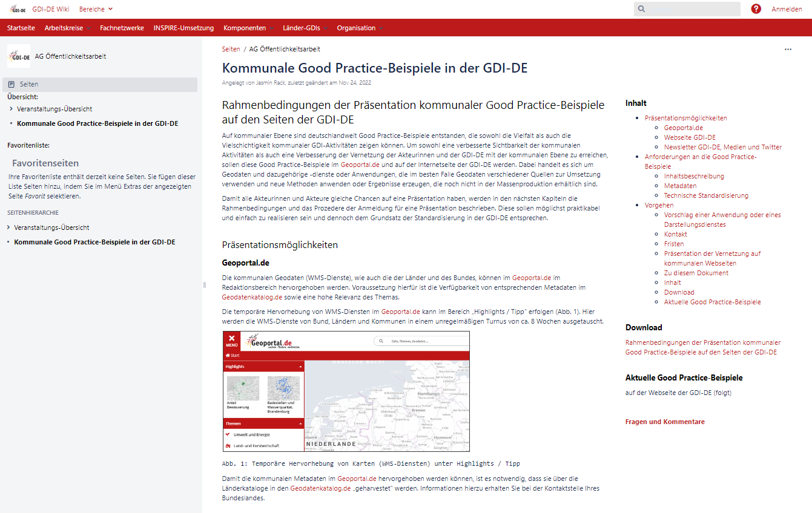Open the Fragen und Kommentare link
Viewport: 812px width, 513px height.
click(665, 422)
